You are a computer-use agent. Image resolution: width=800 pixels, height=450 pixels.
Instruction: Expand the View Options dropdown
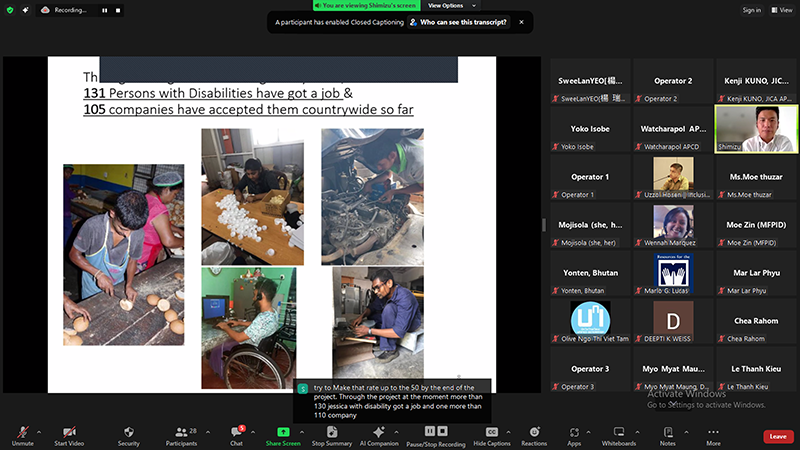[446, 5]
